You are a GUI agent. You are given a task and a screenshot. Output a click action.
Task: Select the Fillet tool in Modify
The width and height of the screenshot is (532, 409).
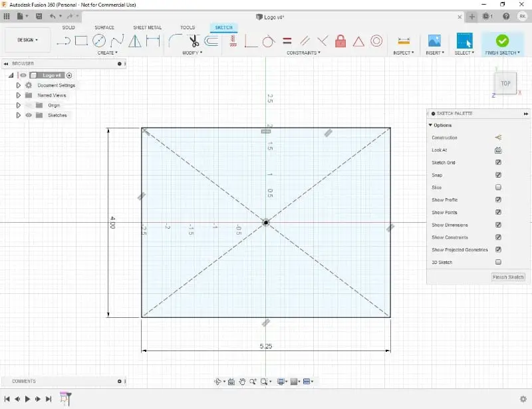point(175,41)
